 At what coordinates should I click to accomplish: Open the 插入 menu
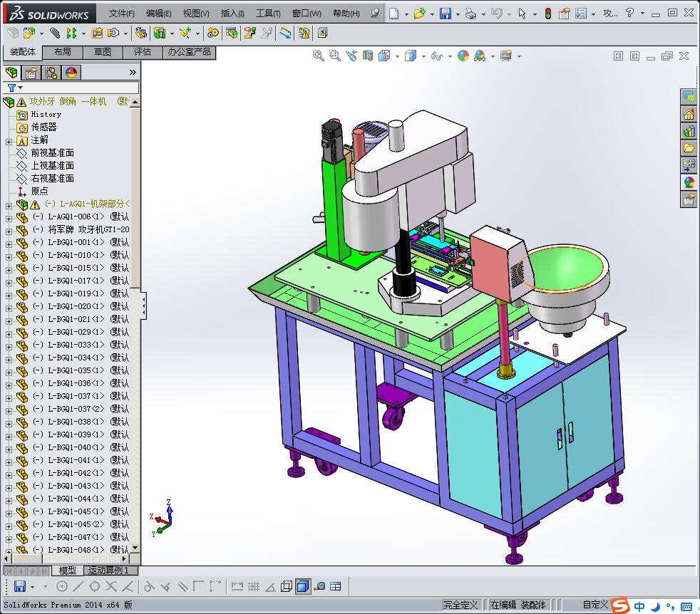point(232,14)
